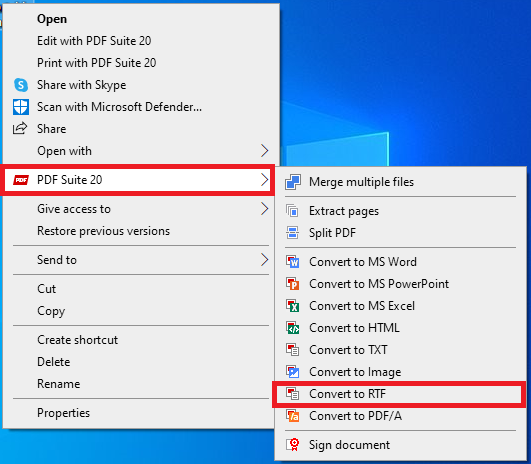The height and width of the screenshot is (464, 531).
Task: Click the Extract pages icon
Action: pos(293,211)
